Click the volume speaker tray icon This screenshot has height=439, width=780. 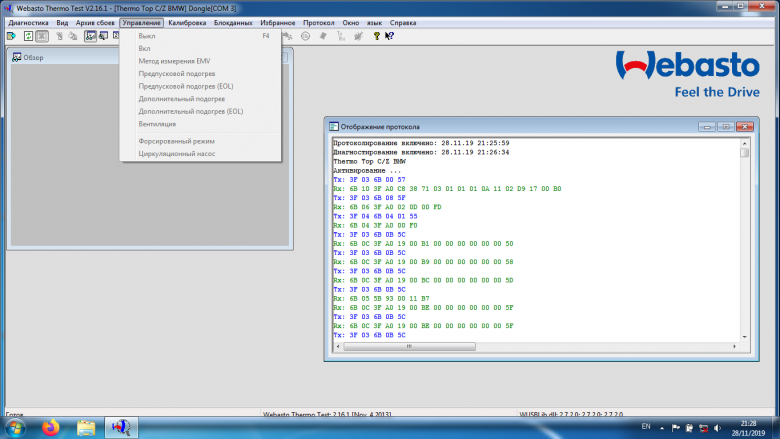[x=717, y=428]
